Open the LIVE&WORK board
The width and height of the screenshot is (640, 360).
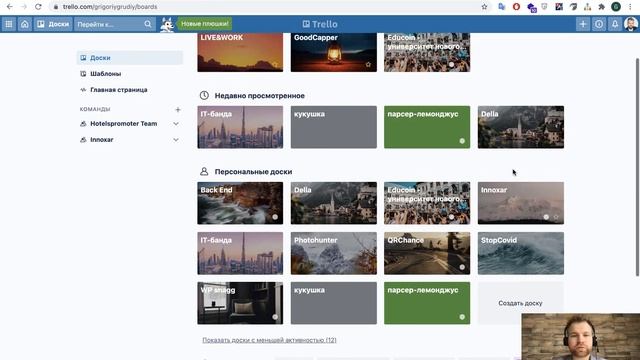240,53
